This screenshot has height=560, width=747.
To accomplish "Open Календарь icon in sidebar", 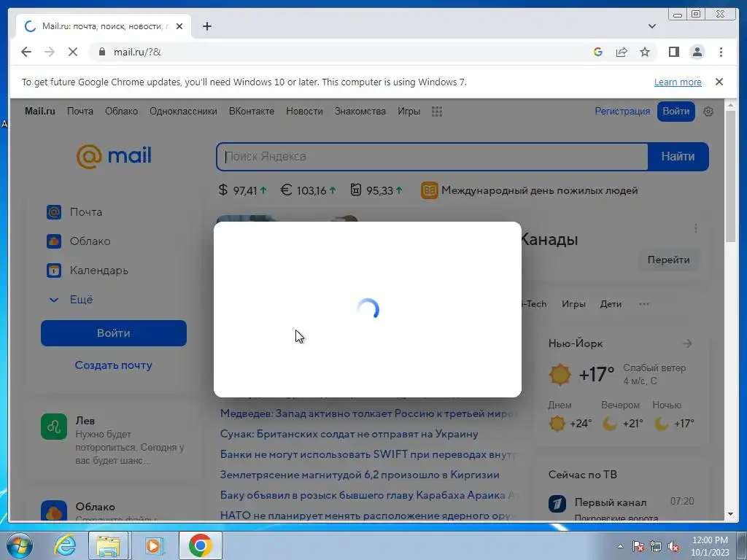I will pyautogui.click(x=54, y=271).
